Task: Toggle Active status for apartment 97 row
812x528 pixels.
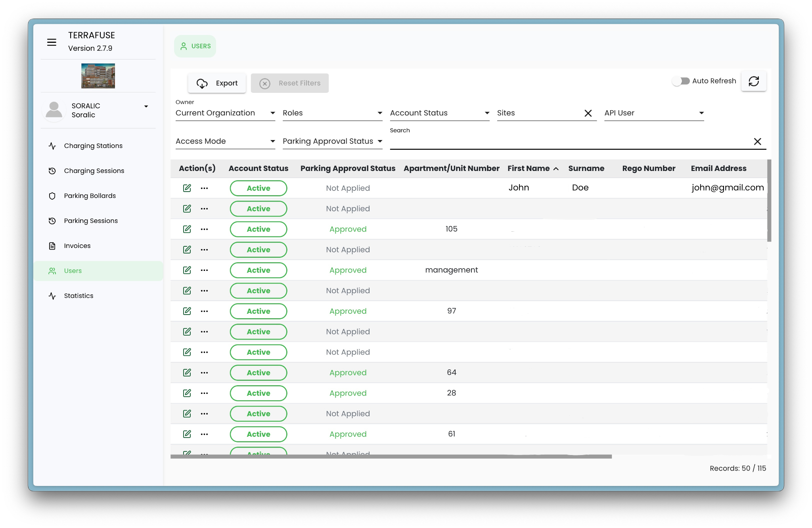Action: click(x=259, y=311)
